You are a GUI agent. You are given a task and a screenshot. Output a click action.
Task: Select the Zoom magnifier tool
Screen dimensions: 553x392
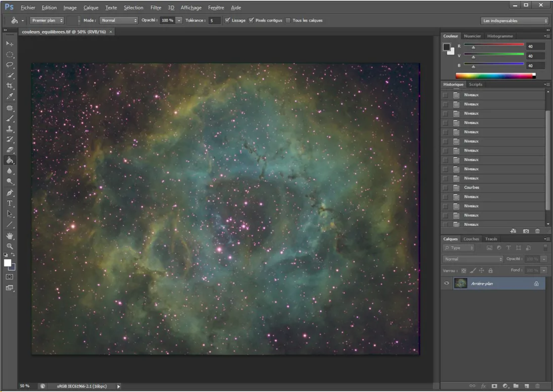pyautogui.click(x=10, y=246)
